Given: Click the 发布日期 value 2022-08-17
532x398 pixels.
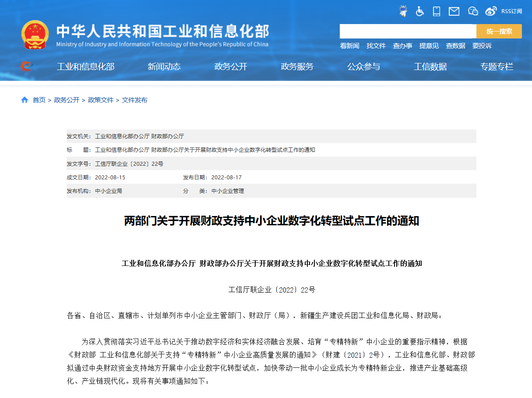Looking at the screenshot, I should pyautogui.click(x=226, y=177).
